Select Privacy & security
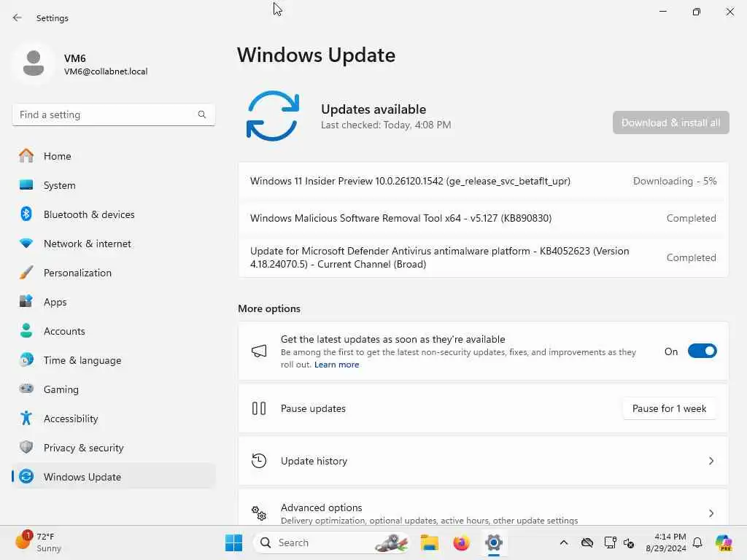Screen dimensions: 747x560 click(113, 448)
